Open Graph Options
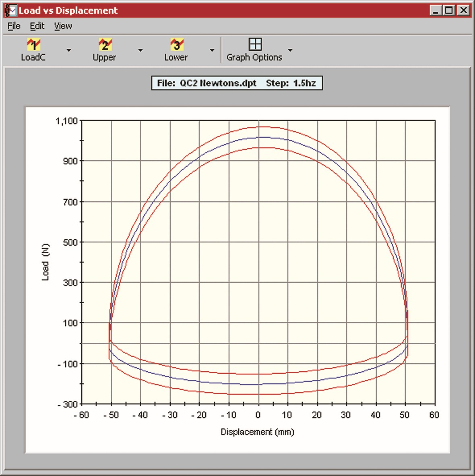Image resolution: width=475 pixels, height=476 pixels. click(255, 45)
